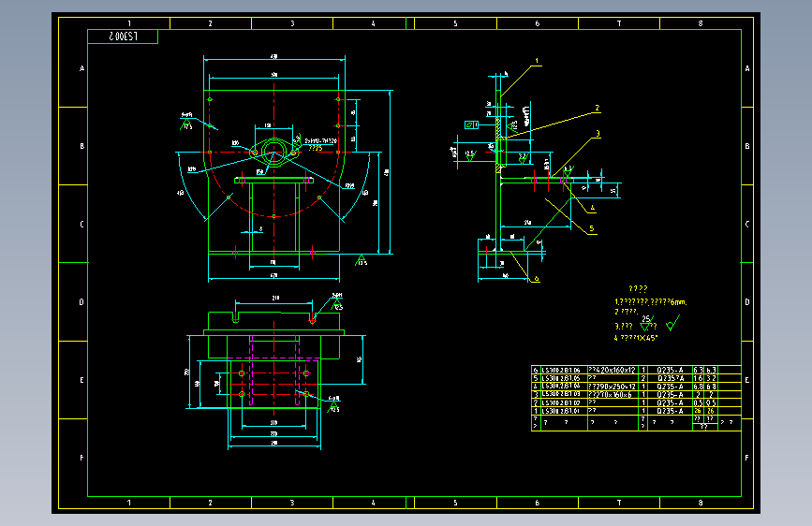The image size is (812, 526).
Task: Click the '2' quantity cell in row 5
Action: (643, 378)
